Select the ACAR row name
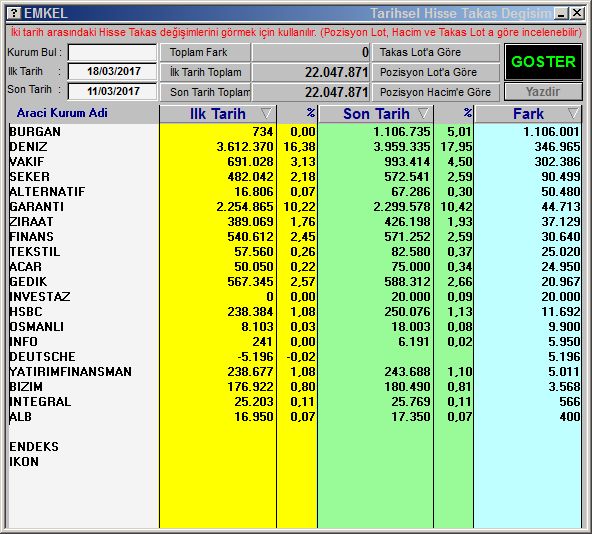The height and width of the screenshot is (534, 592). coord(25,267)
